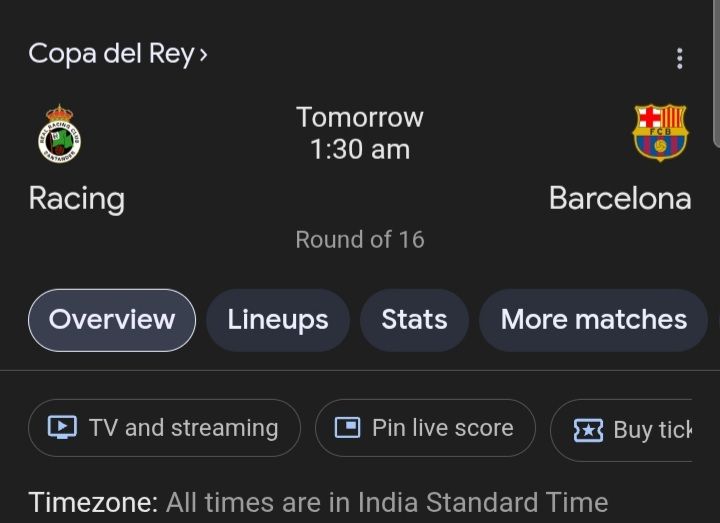Click the Pin live score button
This screenshot has width=720, height=523.
[425, 428]
